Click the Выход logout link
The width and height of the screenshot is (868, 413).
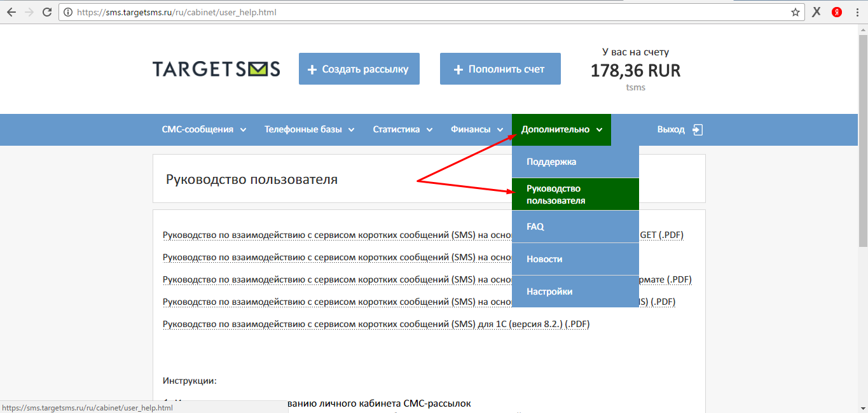point(671,130)
